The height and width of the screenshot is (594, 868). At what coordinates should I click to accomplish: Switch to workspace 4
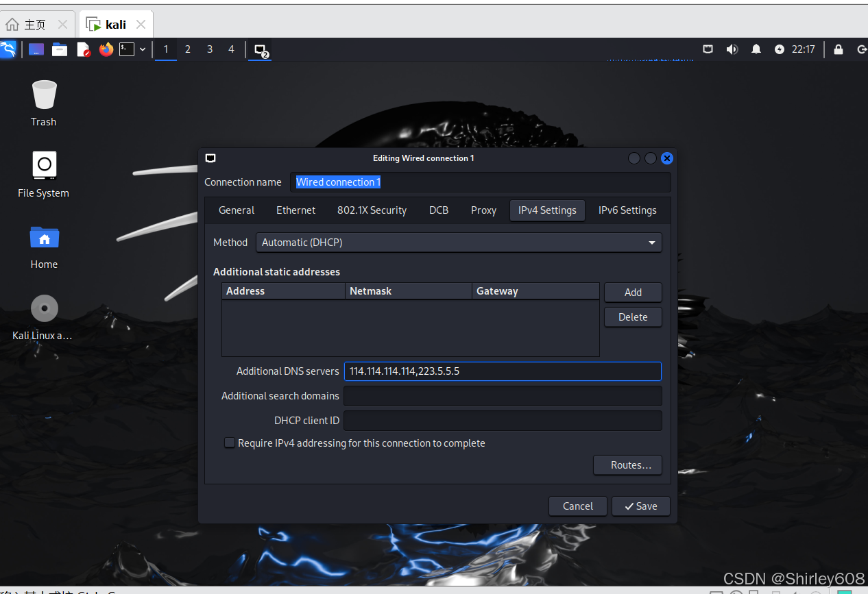tap(231, 49)
